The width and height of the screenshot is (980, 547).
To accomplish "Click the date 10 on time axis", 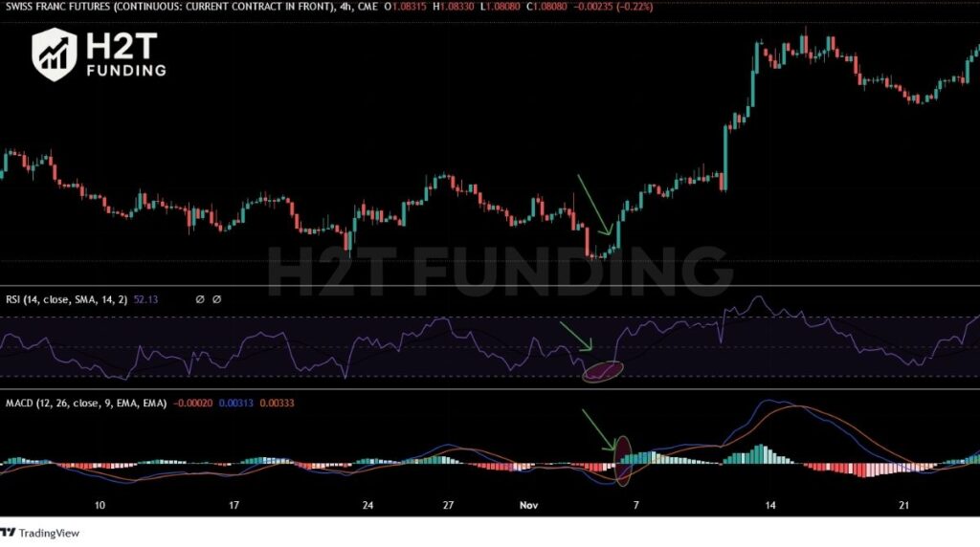I will pyautogui.click(x=100, y=505).
